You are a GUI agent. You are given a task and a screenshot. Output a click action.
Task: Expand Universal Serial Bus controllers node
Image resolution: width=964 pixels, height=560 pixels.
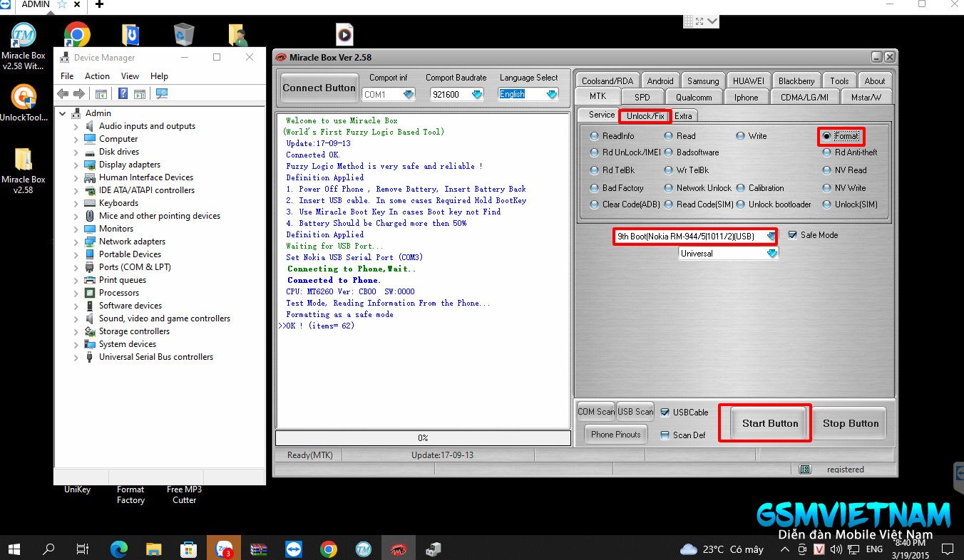76,357
